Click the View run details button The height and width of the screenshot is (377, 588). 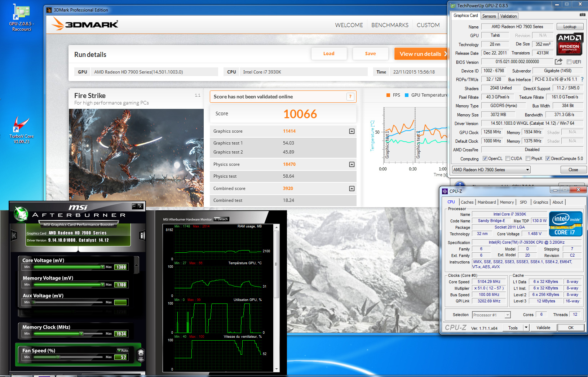click(x=421, y=54)
